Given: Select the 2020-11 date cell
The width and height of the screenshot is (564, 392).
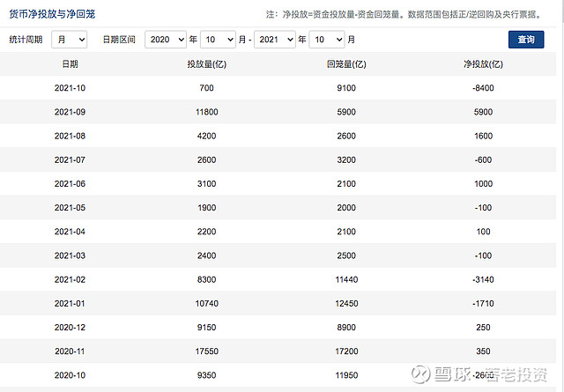Looking at the screenshot, I should (x=70, y=351).
